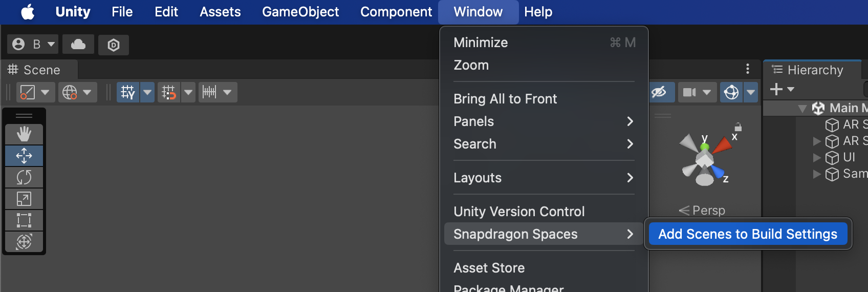This screenshot has width=868, height=292.
Task: Click Add Scenes to Build Settings
Action: (748, 234)
